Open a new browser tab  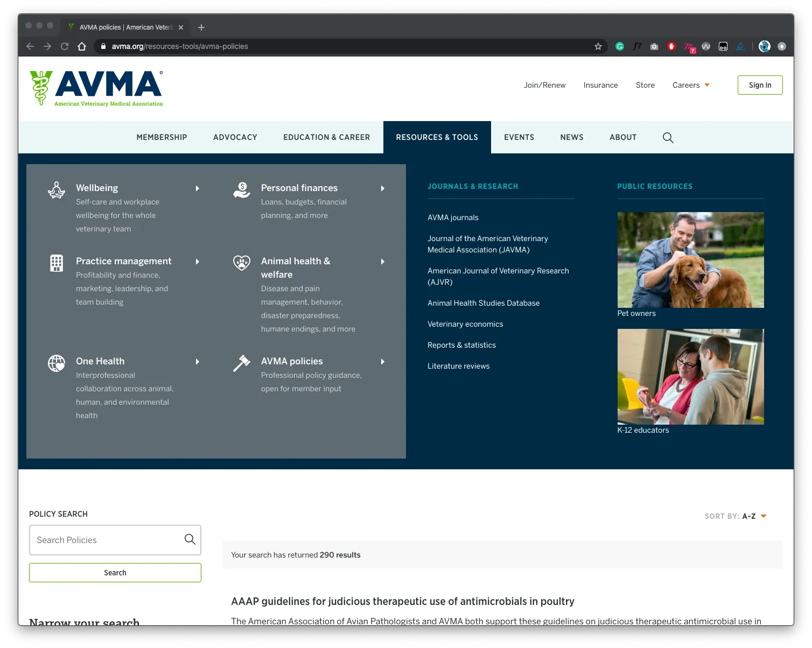201,27
